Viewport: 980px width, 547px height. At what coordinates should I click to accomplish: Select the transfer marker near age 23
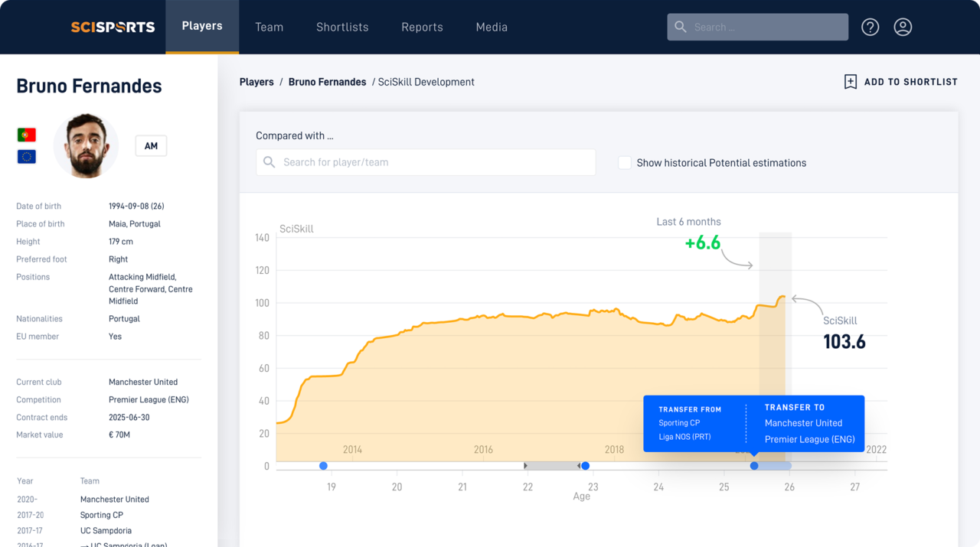[585, 465]
